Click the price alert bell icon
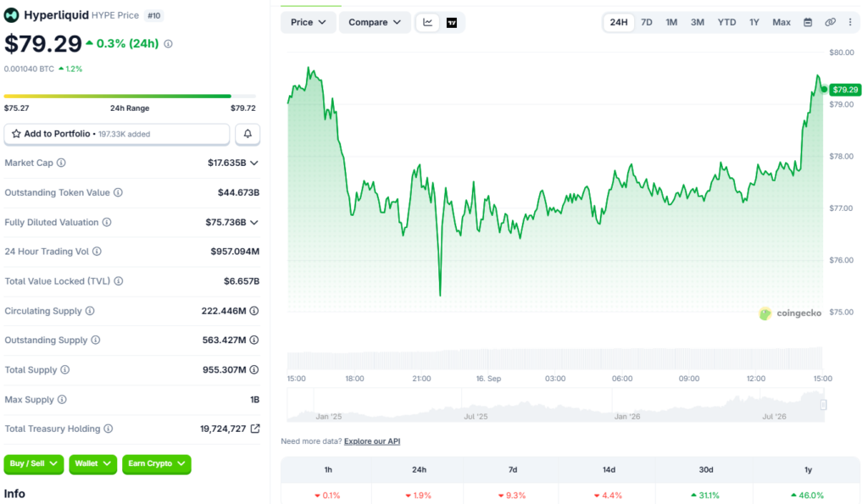868x504 pixels. point(248,134)
